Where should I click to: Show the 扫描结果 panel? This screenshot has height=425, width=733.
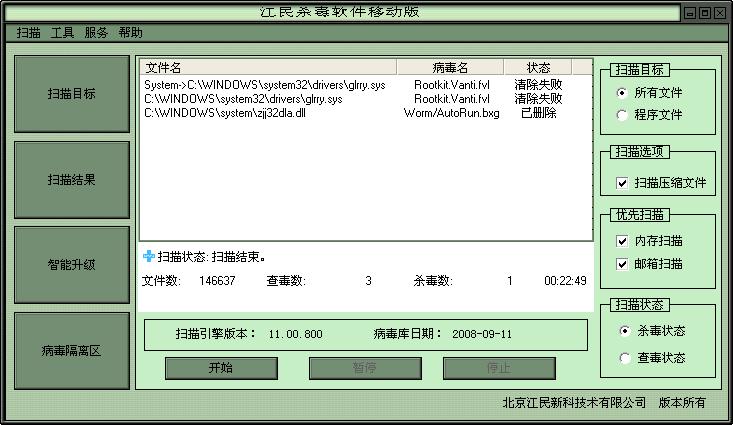pos(72,180)
